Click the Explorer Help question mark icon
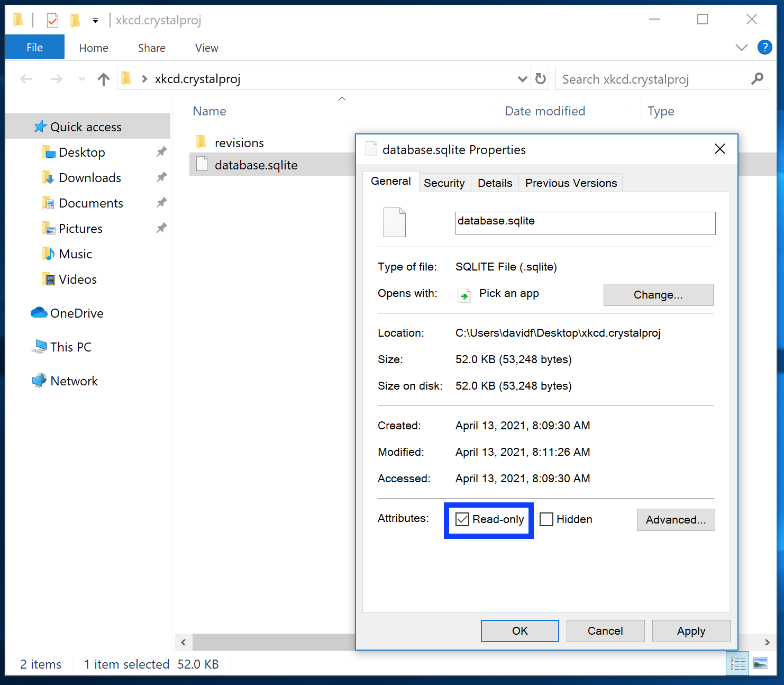The height and width of the screenshot is (685, 784). pos(764,48)
